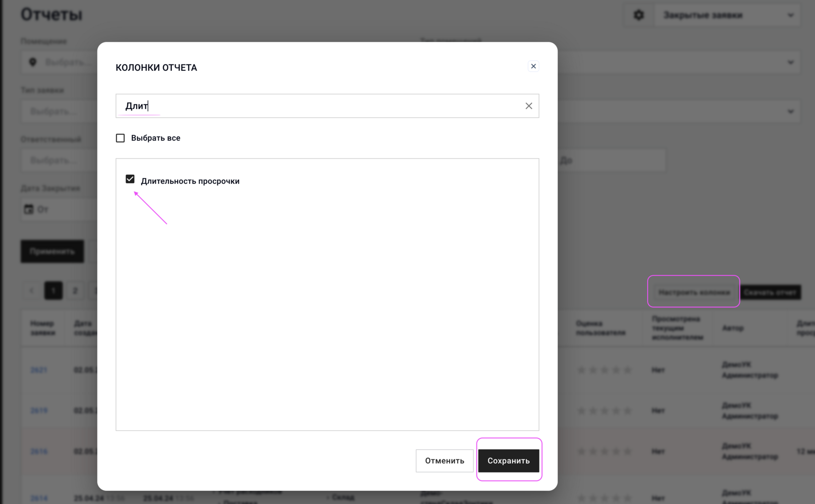This screenshot has width=815, height=504.
Task: Save the column selection with Сохранить
Action: pos(508,461)
